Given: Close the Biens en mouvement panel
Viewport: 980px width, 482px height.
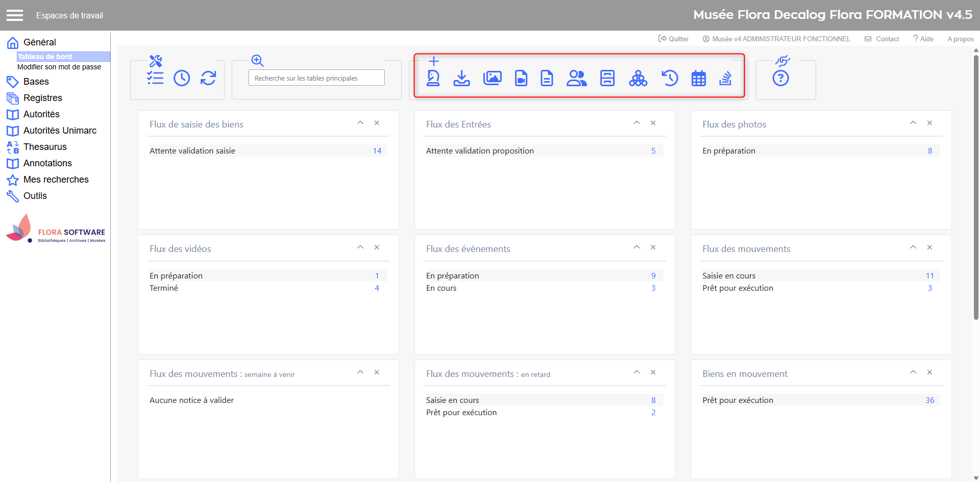Looking at the screenshot, I should coord(929,372).
